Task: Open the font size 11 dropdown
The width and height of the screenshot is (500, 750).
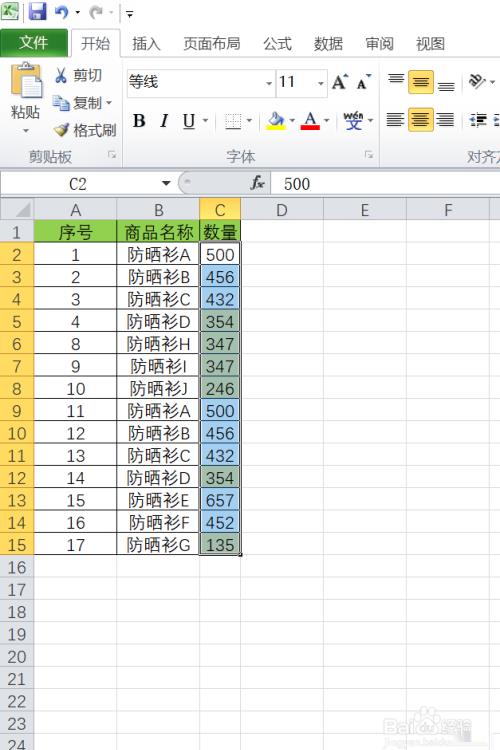Action: tap(321, 83)
